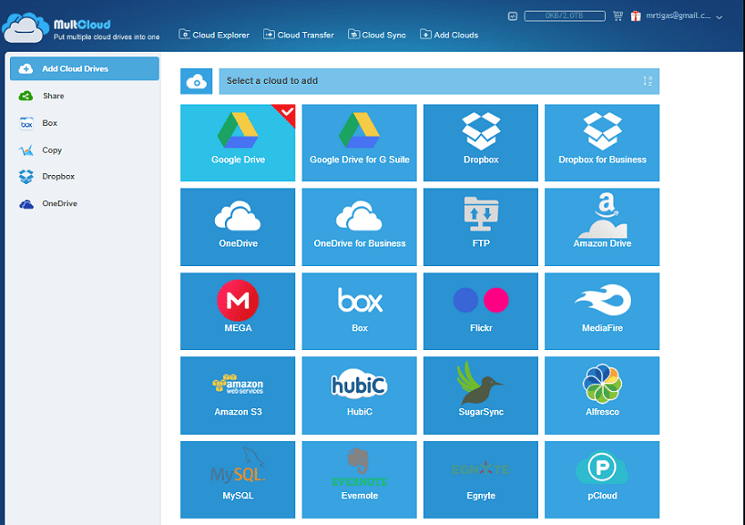Viewport: 745px width, 525px height.
Task: Select the OneDrive cloud tile
Action: [x=238, y=227]
